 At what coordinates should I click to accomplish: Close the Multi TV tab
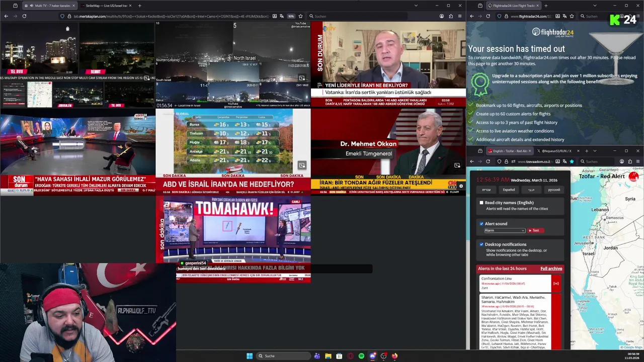click(x=73, y=6)
